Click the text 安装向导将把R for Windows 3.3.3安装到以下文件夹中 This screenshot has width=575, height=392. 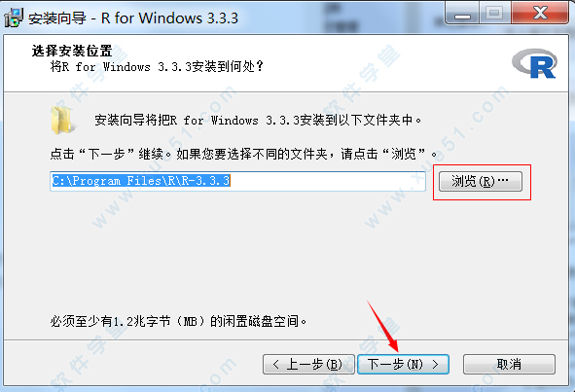point(258,120)
